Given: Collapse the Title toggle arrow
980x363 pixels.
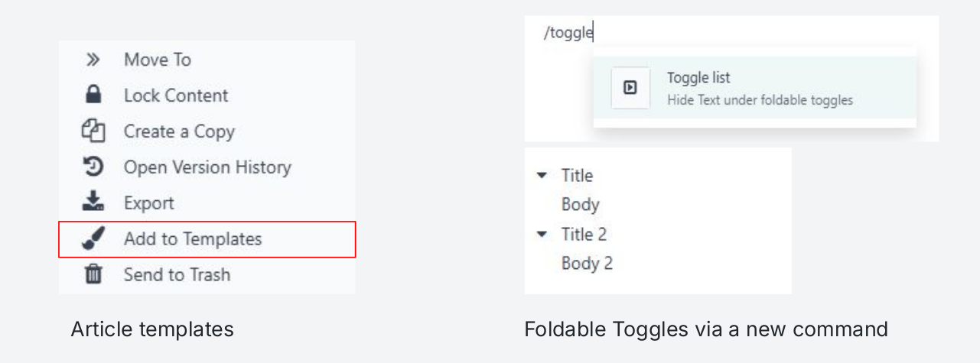Looking at the screenshot, I should coord(542,175).
